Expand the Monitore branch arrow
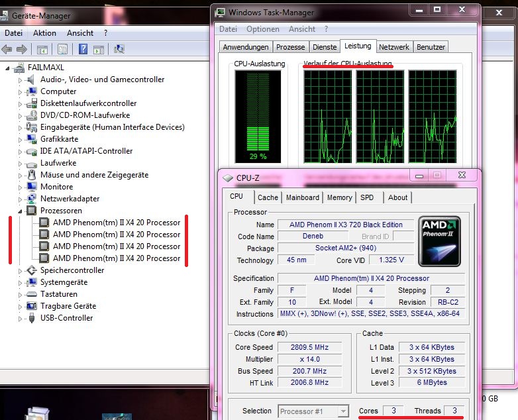 [20, 187]
